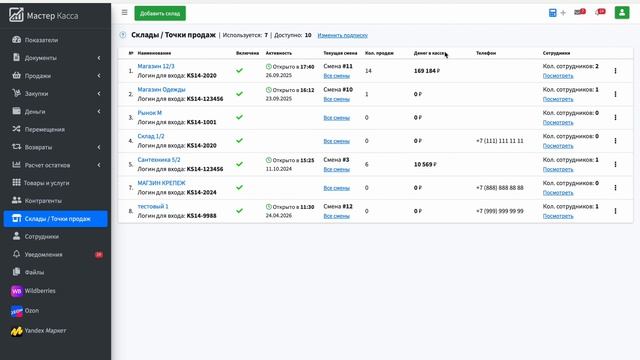Expand the Документы submenu chevron
Image resolution: width=640 pixels, height=360 pixels.
pyautogui.click(x=99, y=58)
